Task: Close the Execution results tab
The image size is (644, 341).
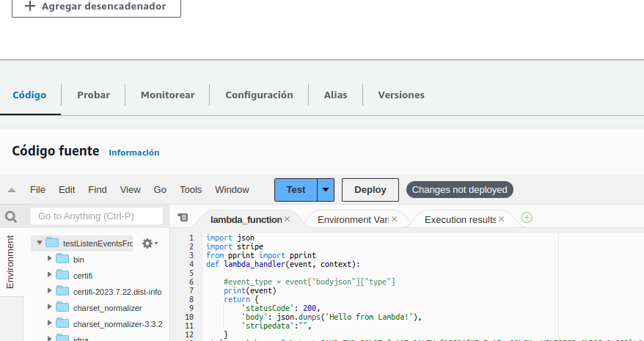Action: pos(501,219)
